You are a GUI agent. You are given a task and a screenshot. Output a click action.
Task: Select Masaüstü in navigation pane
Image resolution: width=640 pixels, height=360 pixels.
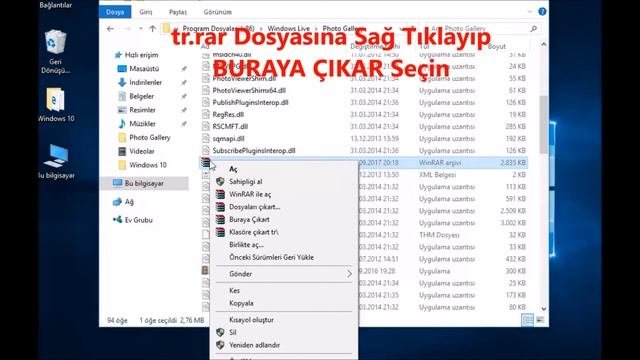click(144, 69)
